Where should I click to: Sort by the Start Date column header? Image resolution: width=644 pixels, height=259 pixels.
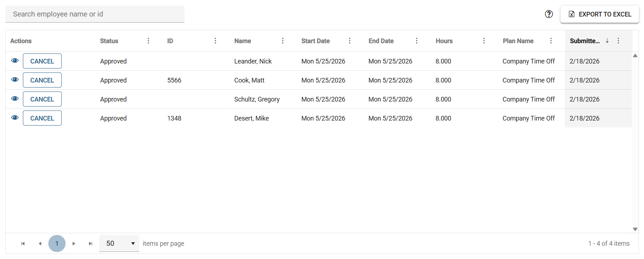tap(316, 41)
